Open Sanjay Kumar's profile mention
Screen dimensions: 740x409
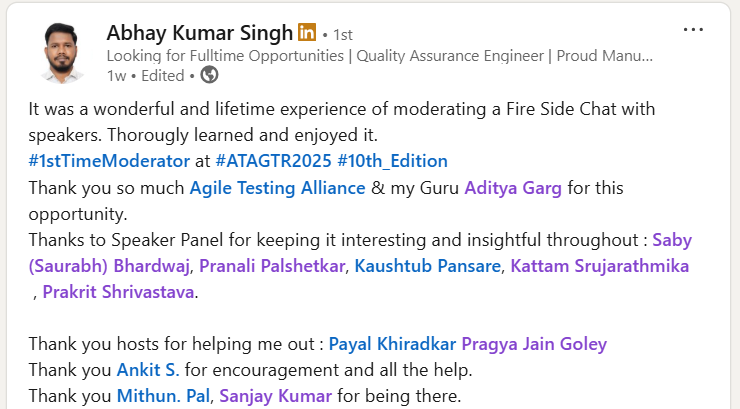coord(275,396)
